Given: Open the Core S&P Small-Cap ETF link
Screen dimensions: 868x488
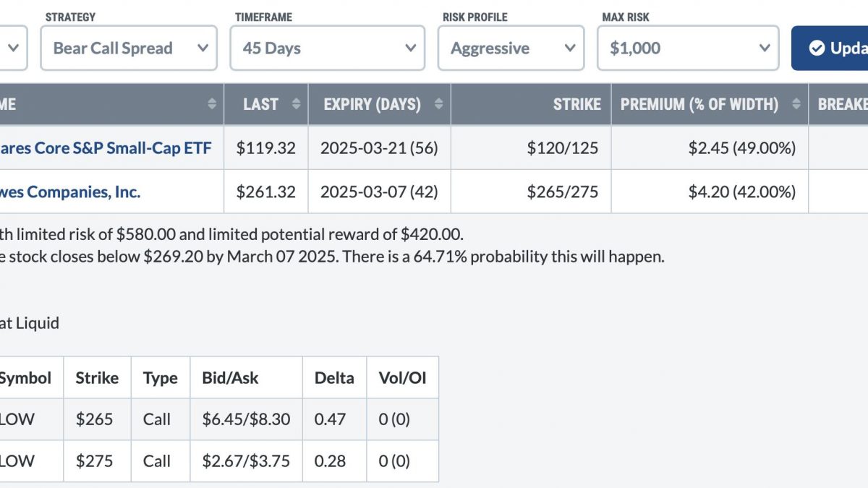Looking at the screenshot, I should (x=106, y=148).
